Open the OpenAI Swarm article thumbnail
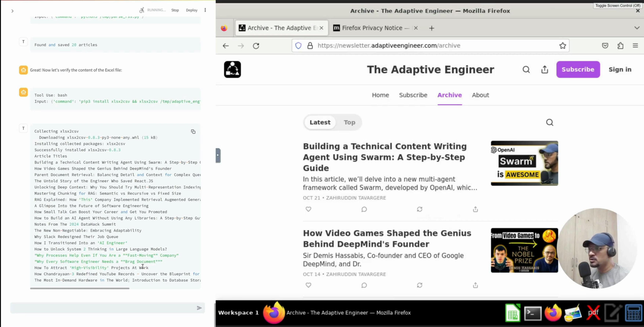This screenshot has height=327, width=644. pyautogui.click(x=524, y=163)
